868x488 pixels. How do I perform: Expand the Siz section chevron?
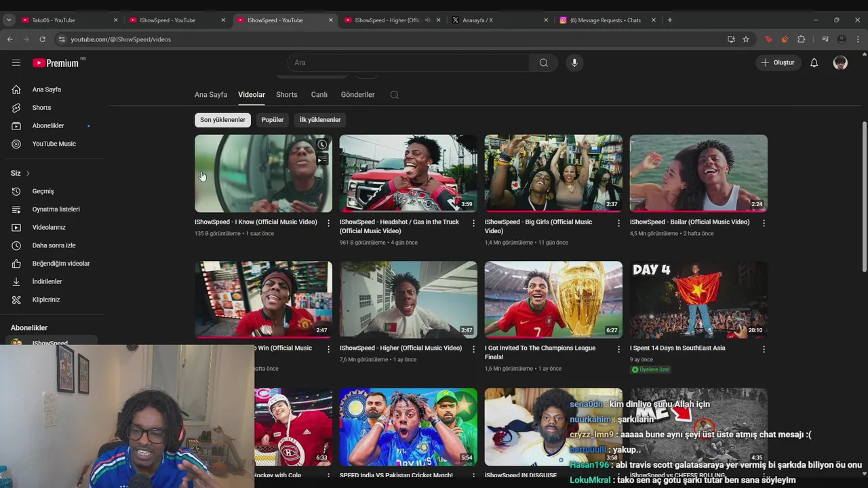point(28,174)
